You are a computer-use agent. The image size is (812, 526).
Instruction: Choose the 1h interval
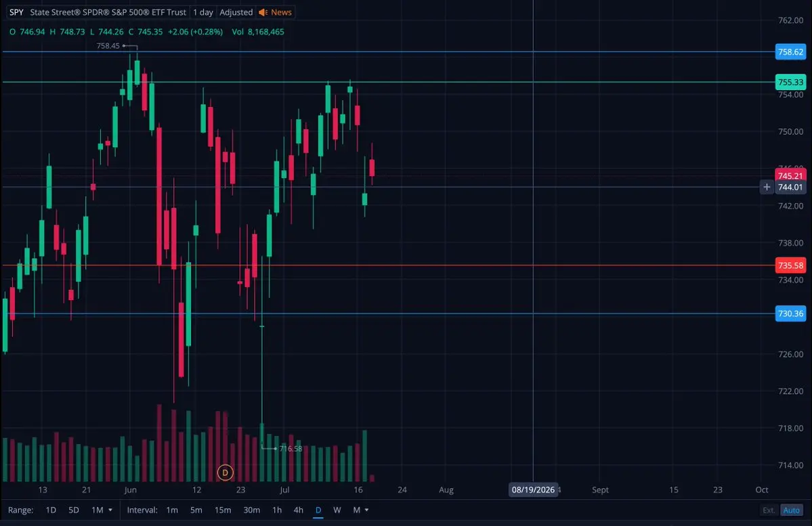coord(277,510)
